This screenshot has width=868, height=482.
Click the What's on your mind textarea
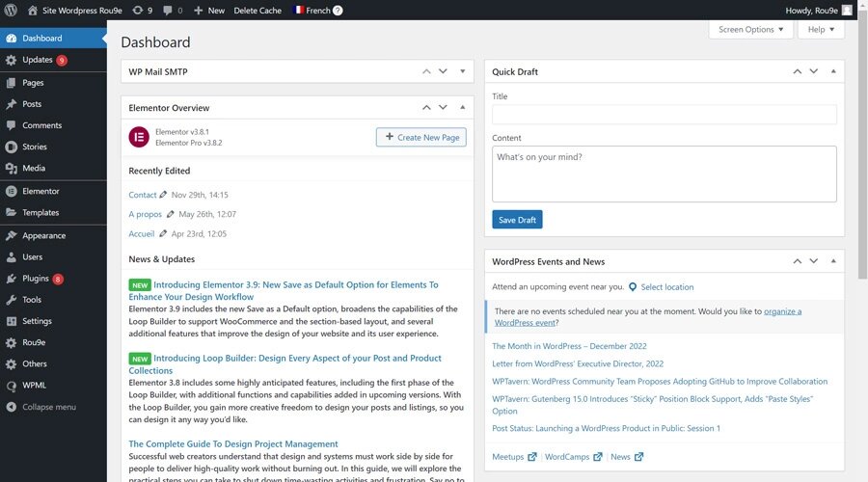point(665,174)
